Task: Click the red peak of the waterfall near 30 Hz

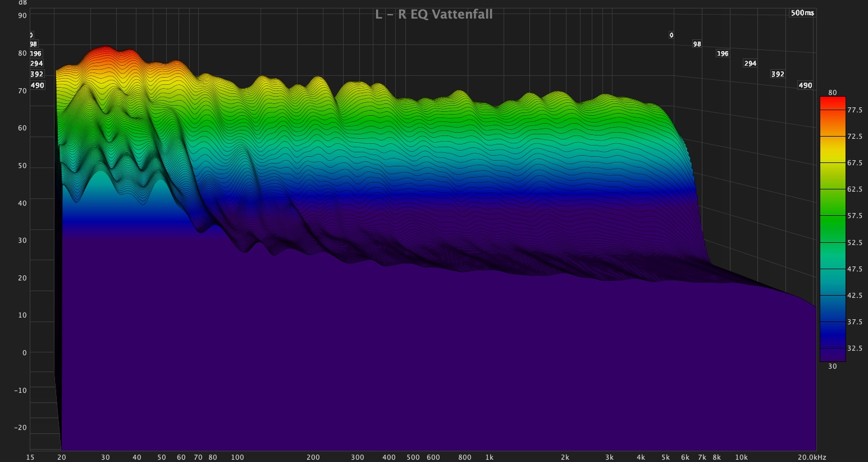Action: [x=105, y=49]
